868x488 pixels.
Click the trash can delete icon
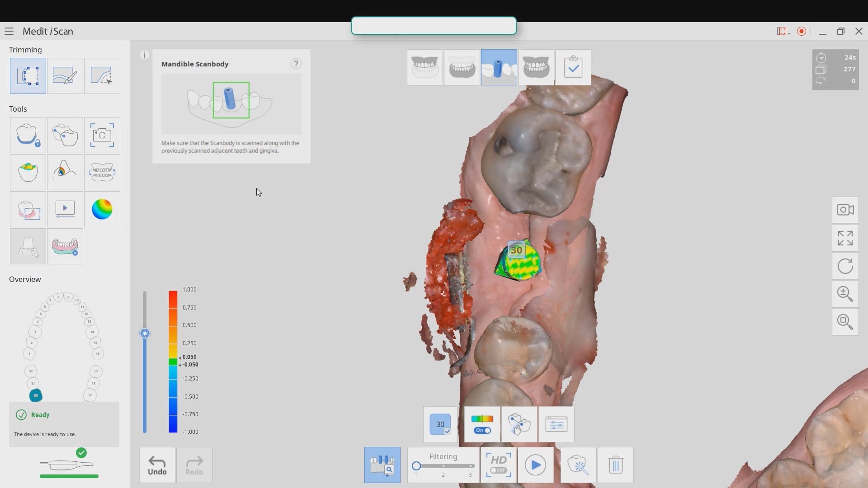615,465
